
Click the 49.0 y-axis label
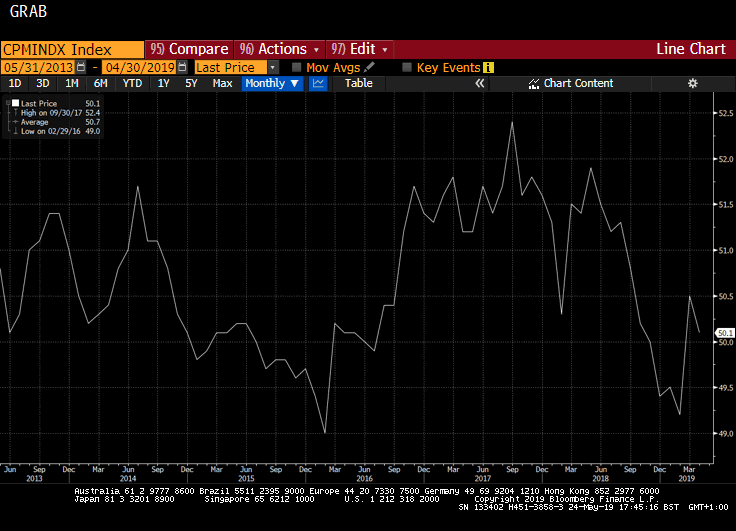pyautogui.click(x=726, y=433)
